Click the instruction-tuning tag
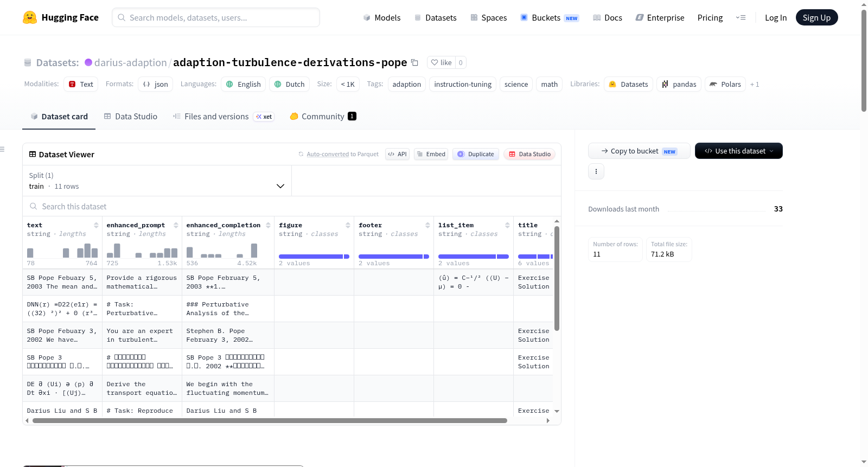The height and width of the screenshot is (467, 868). [463, 84]
